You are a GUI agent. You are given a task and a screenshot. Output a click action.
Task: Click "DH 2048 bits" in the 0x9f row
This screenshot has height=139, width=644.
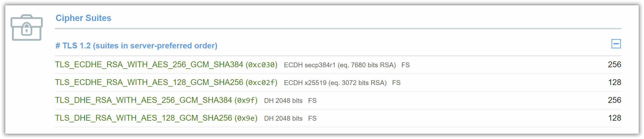coord(283,101)
